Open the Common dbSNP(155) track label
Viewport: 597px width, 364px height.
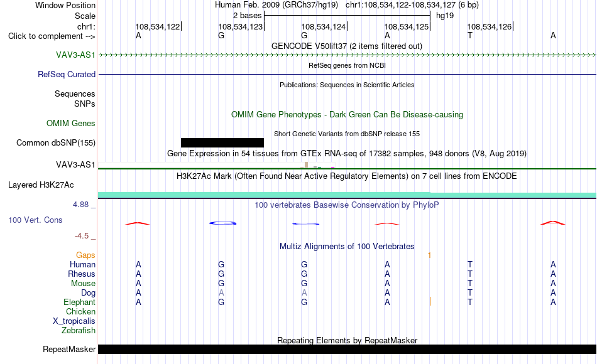[x=55, y=142]
